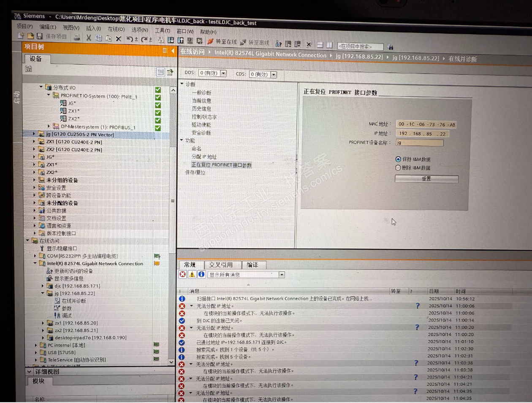Switch to the 编译 tab
The height and width of the screenshot is (403, 532).
[252, 265]
